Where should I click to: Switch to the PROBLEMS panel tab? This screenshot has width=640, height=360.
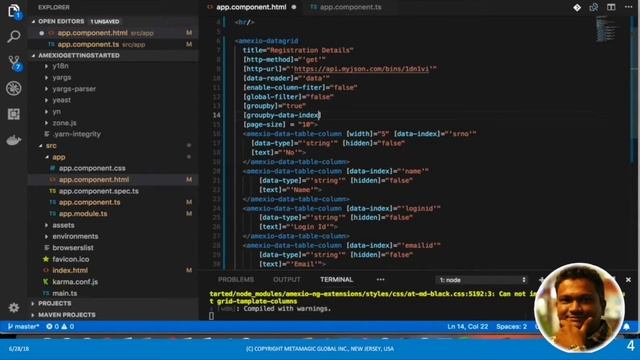[x=236, y=280]
